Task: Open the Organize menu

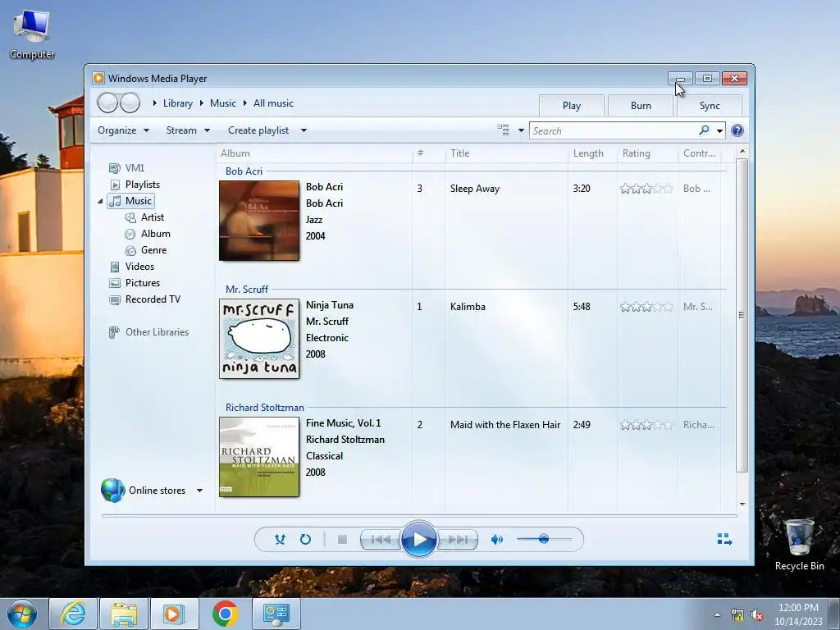Action: pyautogui.click(x=123, y=130)
